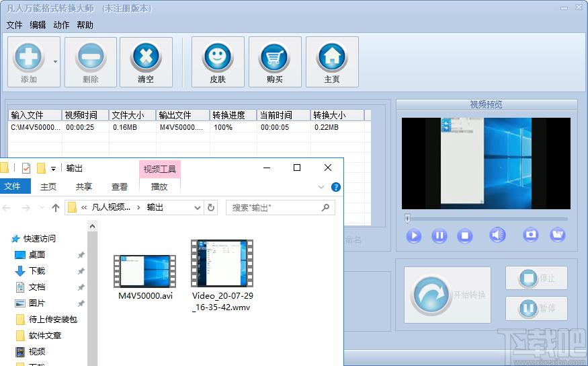Screen dimensions: 588x366
Task: Open the 皮肤 (Skin) smiley icon
Action: click(x=218, y=57)
